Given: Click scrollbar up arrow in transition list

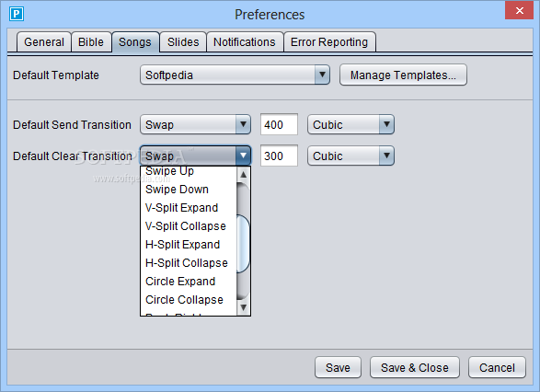Looking at the screenshot, I should pos(243,174).
